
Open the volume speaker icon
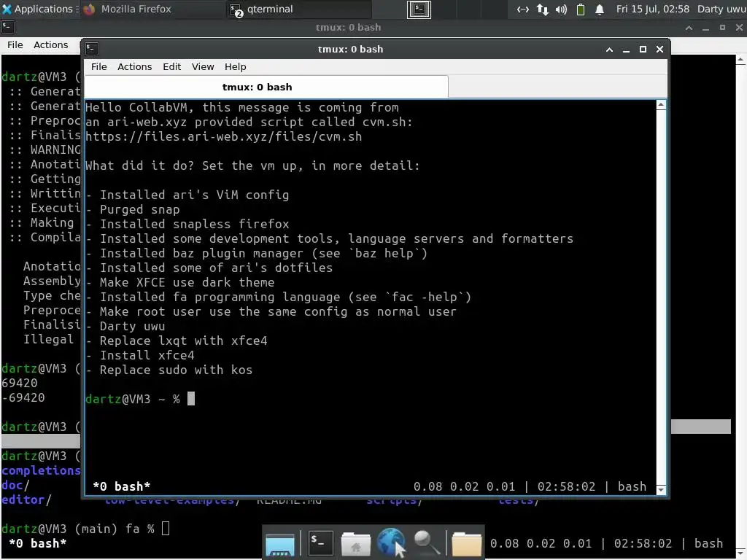561,9
